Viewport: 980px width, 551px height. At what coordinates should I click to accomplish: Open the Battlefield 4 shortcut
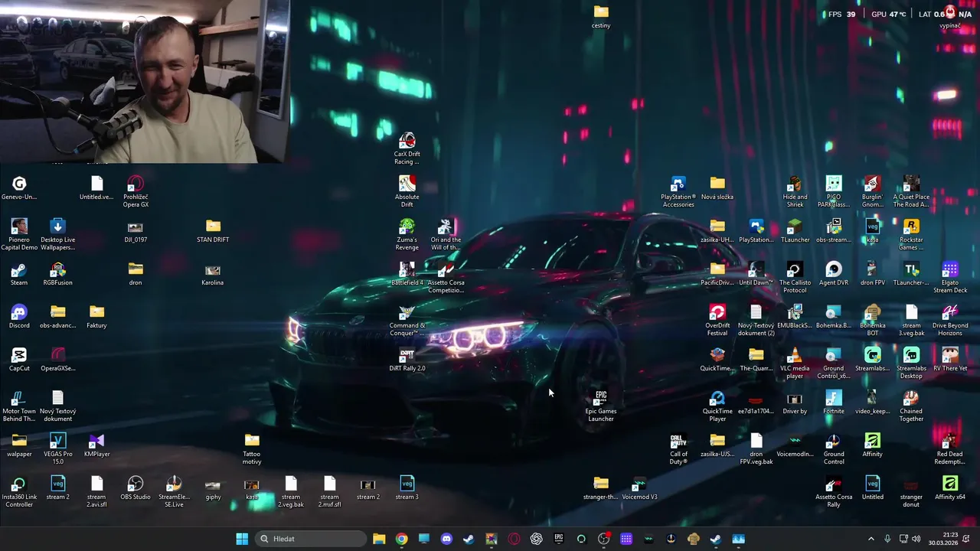(x=407, y=275)
